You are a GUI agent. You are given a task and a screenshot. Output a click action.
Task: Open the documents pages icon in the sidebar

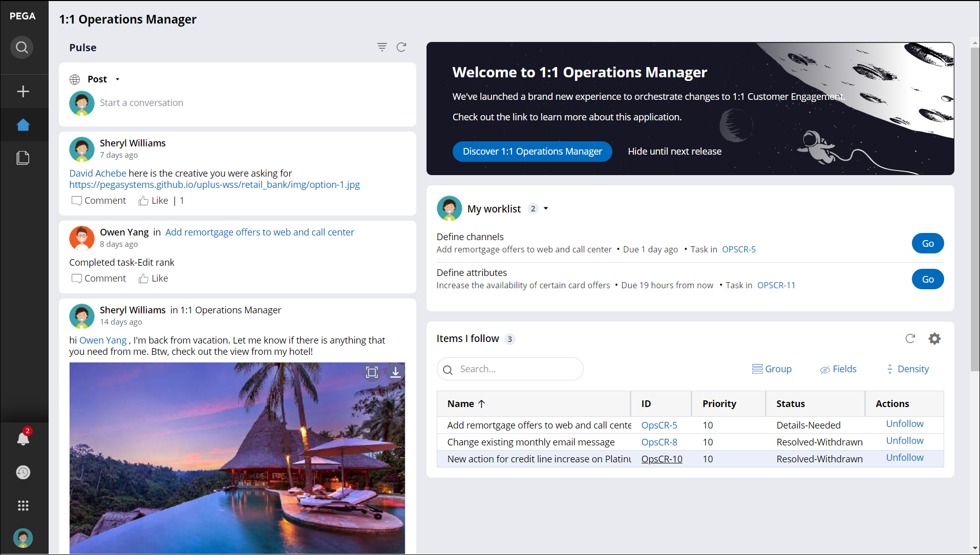[x=23, y=158]
